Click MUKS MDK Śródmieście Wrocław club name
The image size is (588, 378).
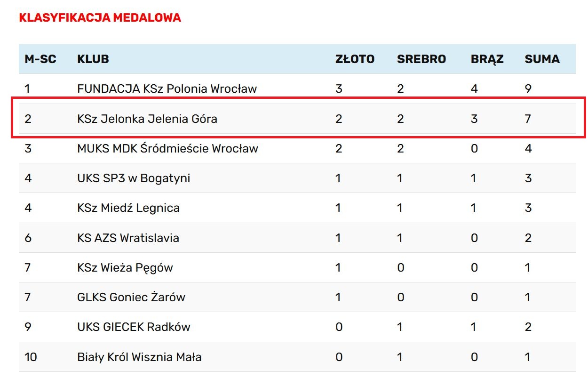pos(167,149)
